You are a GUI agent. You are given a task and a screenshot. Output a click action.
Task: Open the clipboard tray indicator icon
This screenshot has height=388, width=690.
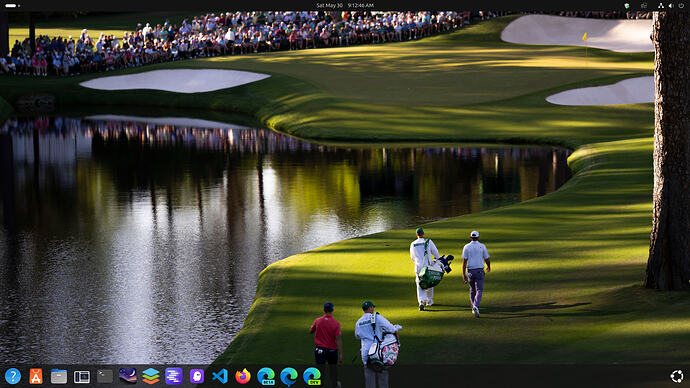click(644, 5)
